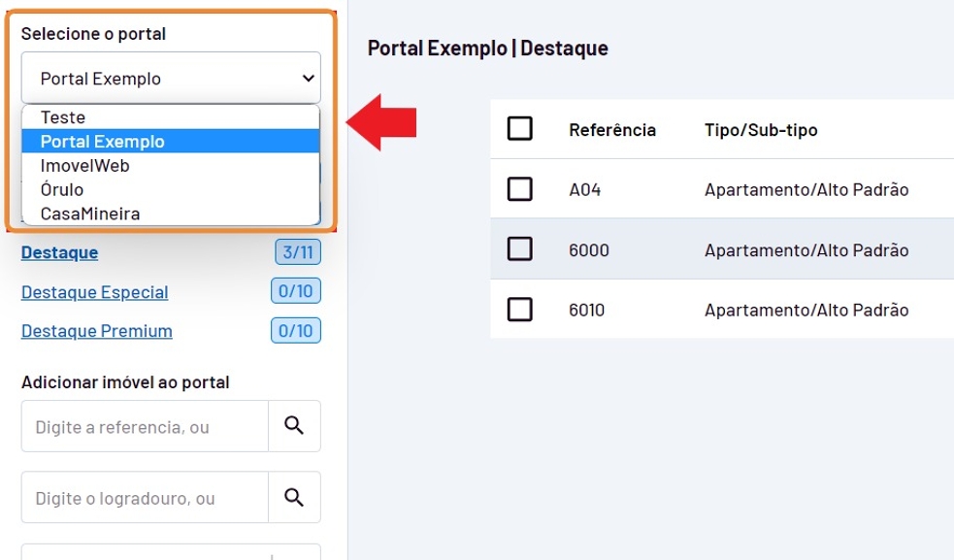Toggle the select-all checkbox in the table header
Screen dimensions: 954x560
tap(520, 129)
